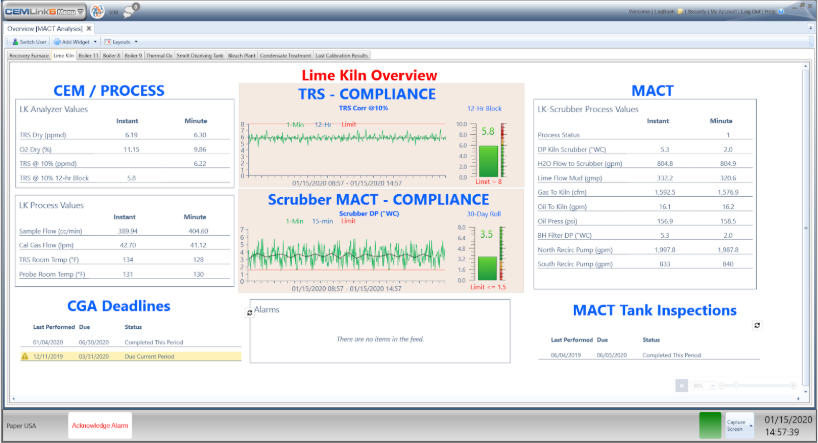Click the blue Help info icon
This screenshot has width=818, height=443.
pyautogui.click(x=780, y=11)
